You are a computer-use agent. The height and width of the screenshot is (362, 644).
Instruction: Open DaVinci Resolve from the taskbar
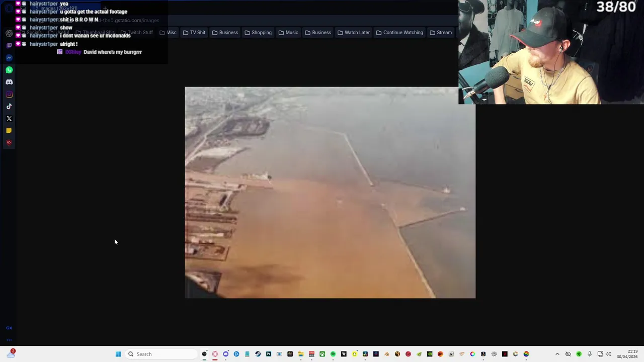(x=365, y=354)
